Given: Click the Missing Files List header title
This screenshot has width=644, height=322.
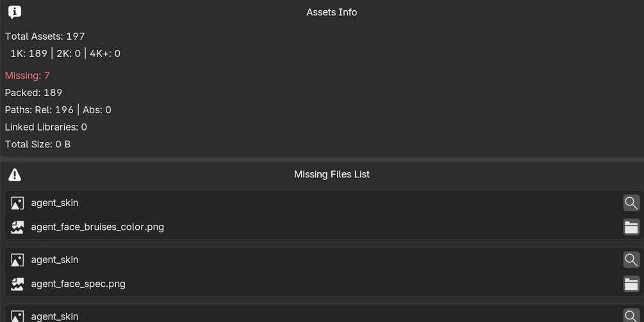Looking at the screenshot, I should tap(331, 174).
